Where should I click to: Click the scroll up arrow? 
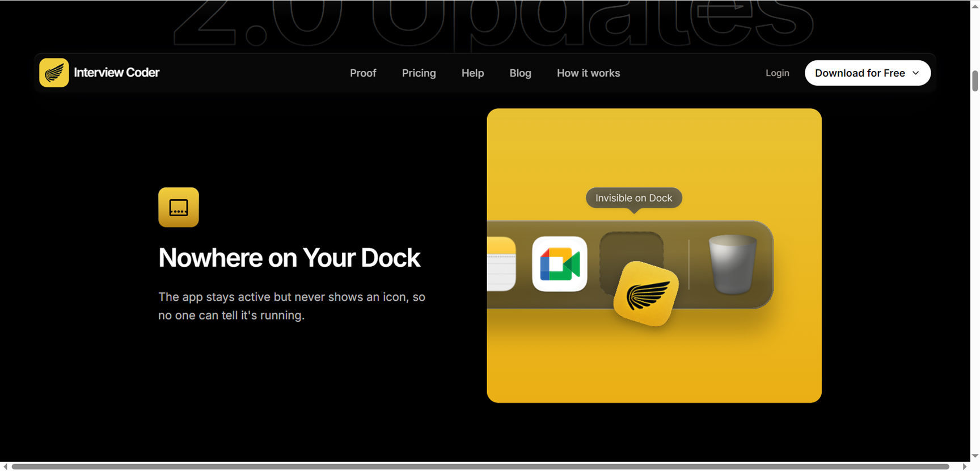click(x=975, y=5)
